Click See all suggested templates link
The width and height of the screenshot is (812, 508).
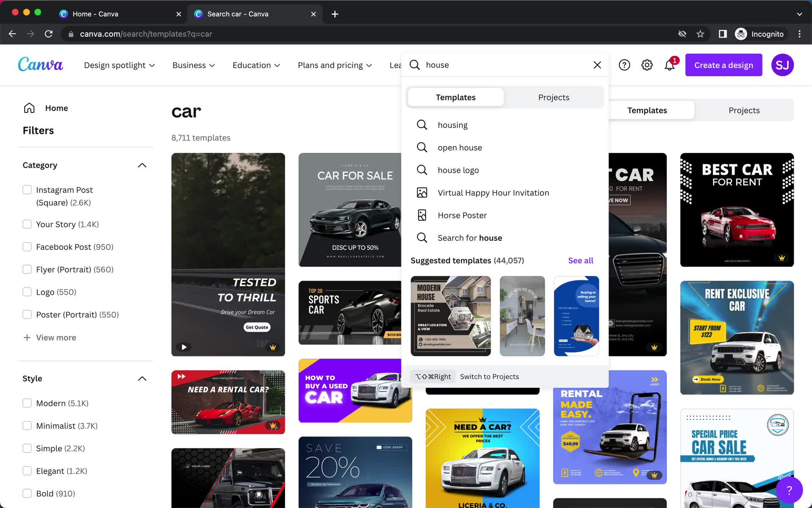pyautogui.click(x=581, y=260)
